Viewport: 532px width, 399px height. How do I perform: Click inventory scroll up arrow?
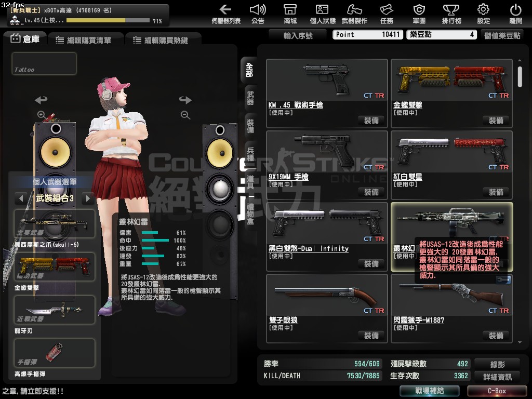pyautogui.click(x=520, y=60)
